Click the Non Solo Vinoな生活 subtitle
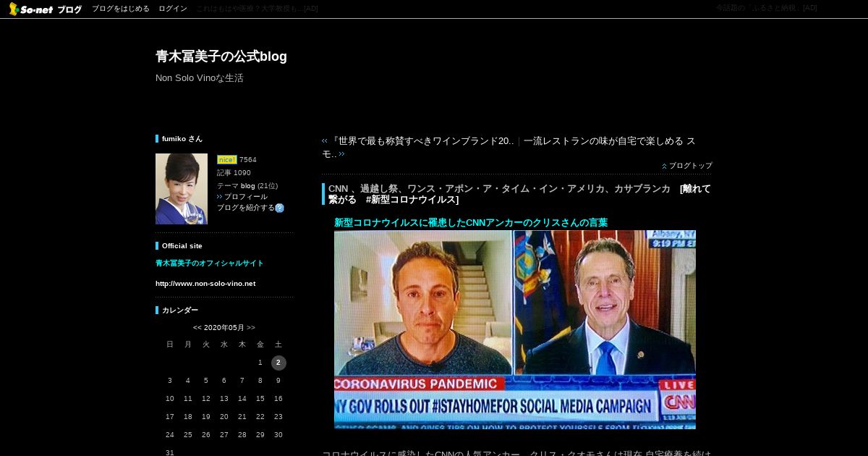Screen dimensions: 868x456 pyautogui.click(x=200, y=78)
